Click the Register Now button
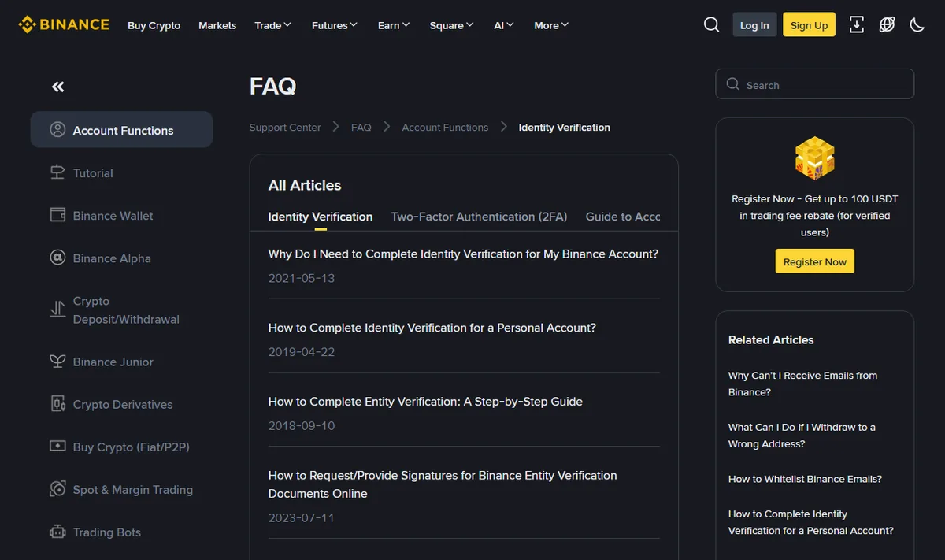The width and height of the screenshot is (945, 560). tap(815, 261)
